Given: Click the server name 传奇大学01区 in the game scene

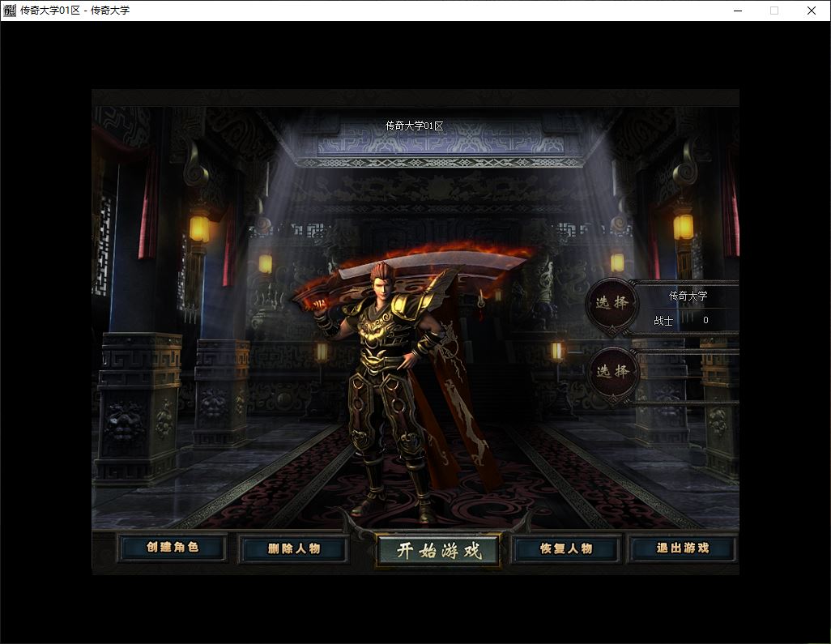Looking at the screenshot, I should (415, 126).
